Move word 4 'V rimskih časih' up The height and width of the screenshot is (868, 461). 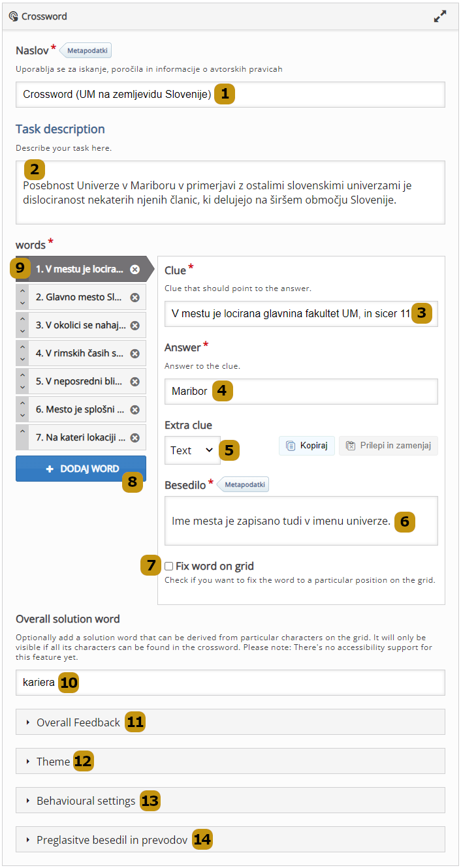click(x=22, y=348)
